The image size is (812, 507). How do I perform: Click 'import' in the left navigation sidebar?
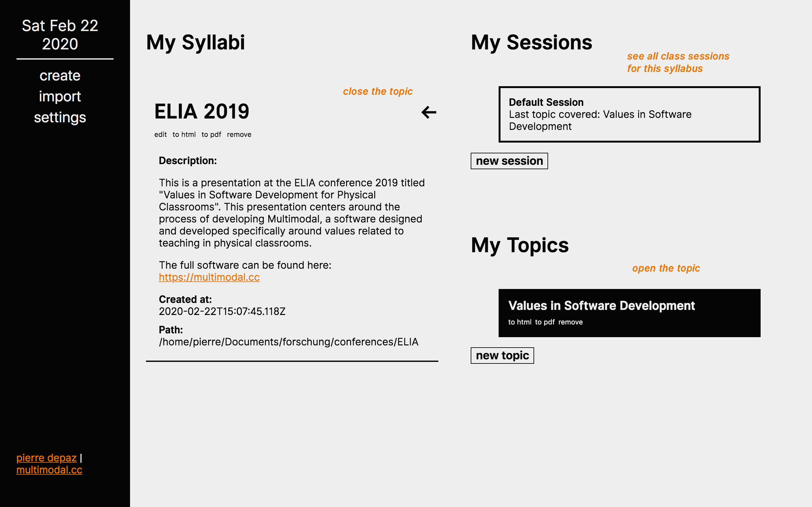click(x=60, y=96)
